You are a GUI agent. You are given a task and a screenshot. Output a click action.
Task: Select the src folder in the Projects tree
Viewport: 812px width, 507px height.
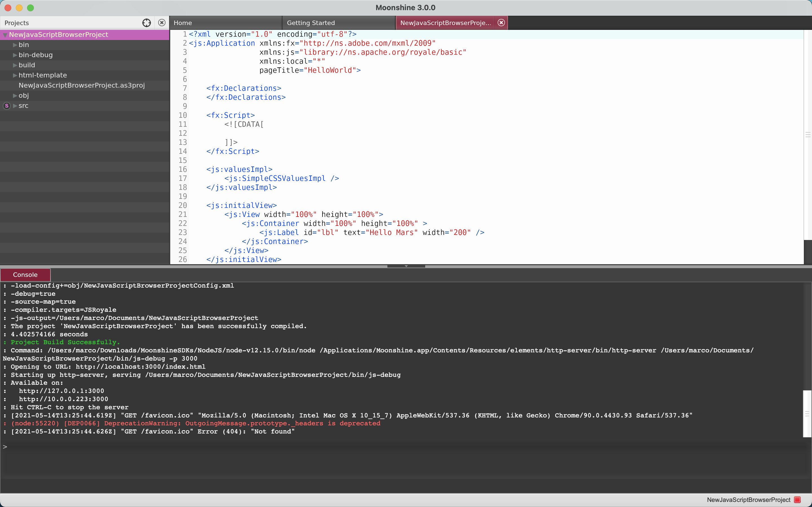click(x=23, y=106)
